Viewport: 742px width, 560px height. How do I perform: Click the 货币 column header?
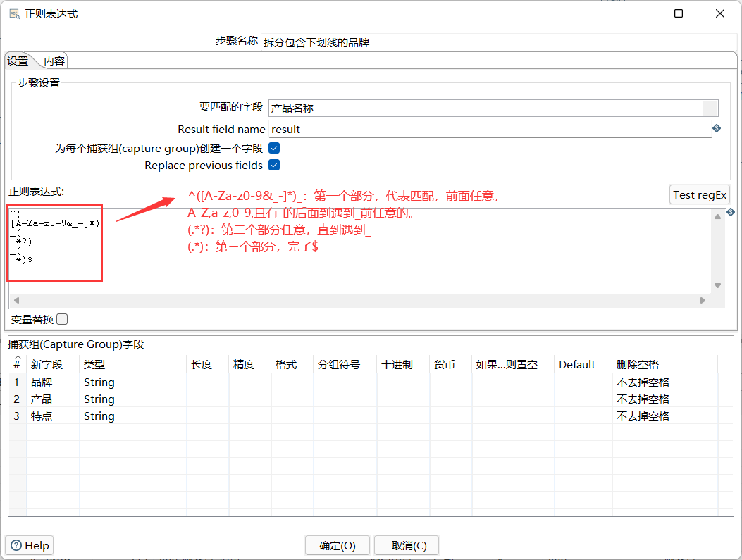click(x=450, y=365)
